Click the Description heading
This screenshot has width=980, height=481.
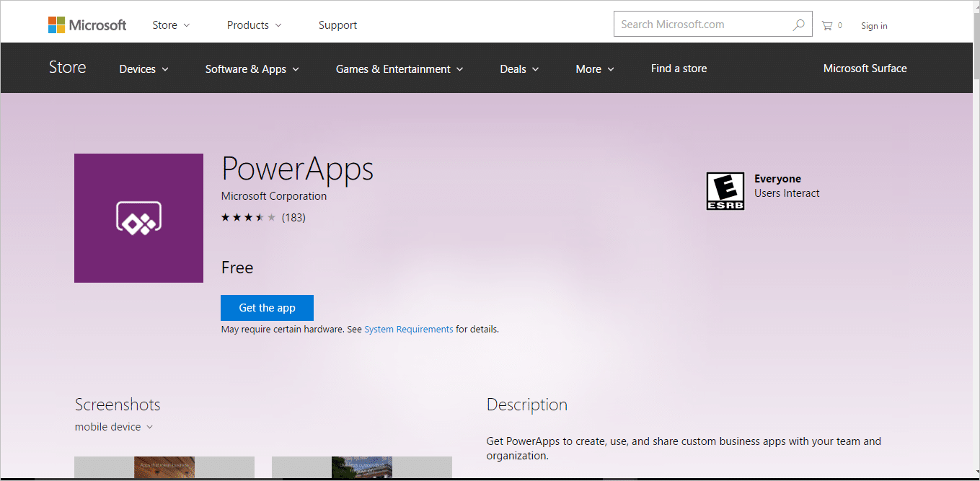(x=527, y=405)
